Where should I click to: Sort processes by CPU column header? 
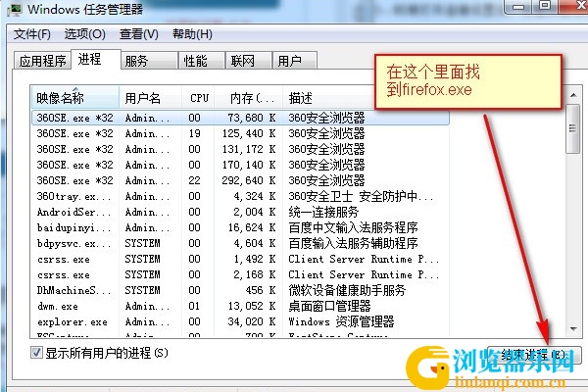tap(198, 98)
